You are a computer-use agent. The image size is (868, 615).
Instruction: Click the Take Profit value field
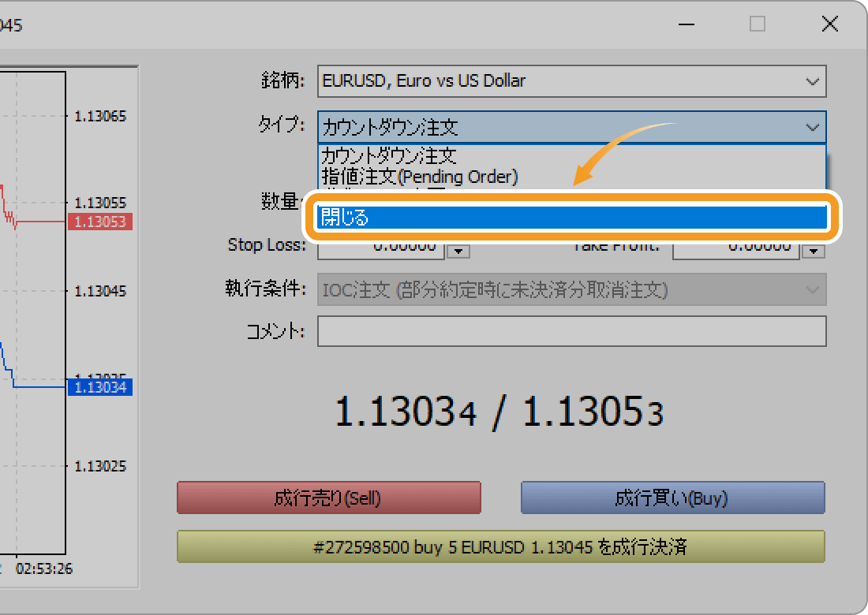click(x=735, y=249)
